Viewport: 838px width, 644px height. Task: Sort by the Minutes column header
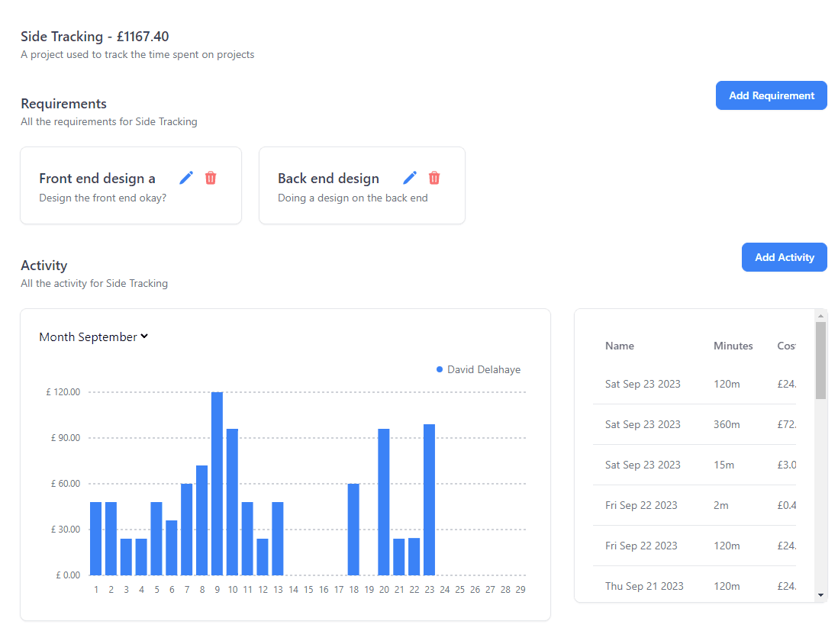point(733,346)
